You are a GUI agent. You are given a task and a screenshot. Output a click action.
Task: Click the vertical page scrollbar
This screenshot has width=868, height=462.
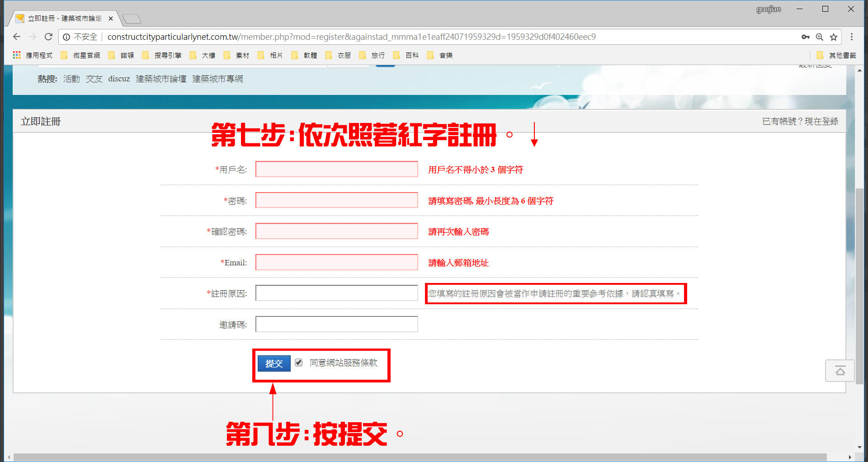point(859,285)
